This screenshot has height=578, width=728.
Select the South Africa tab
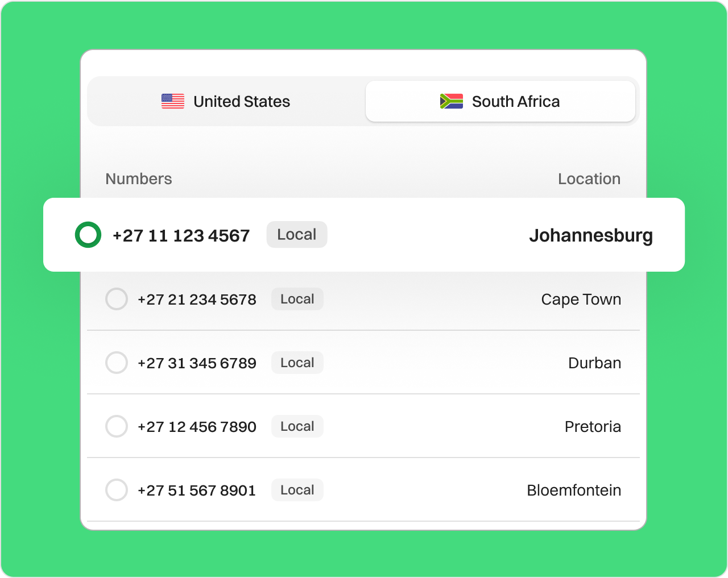click(500, 101)
